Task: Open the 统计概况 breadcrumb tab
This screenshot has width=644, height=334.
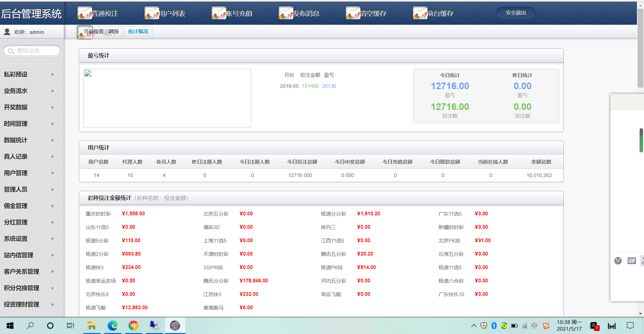Action: point(138,32)
